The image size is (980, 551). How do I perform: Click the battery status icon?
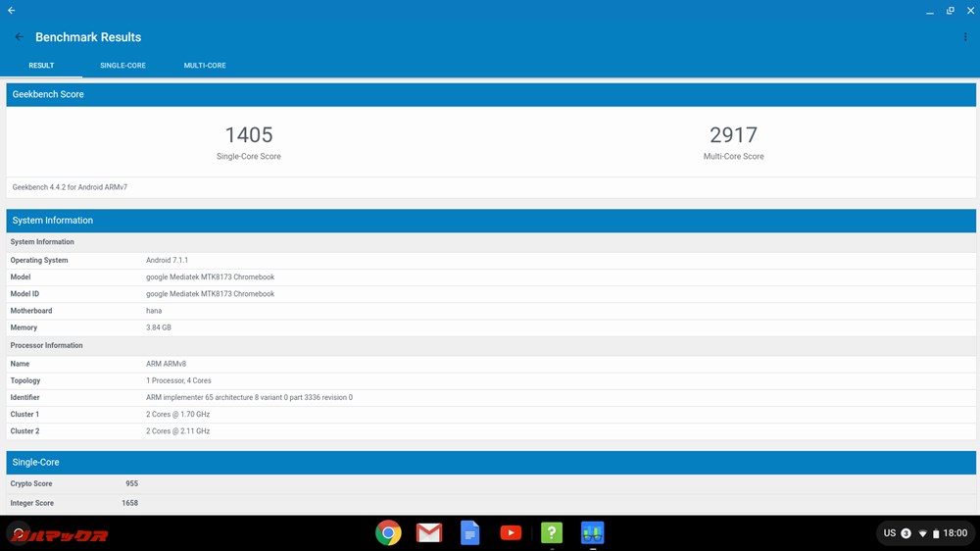(936, 533)
